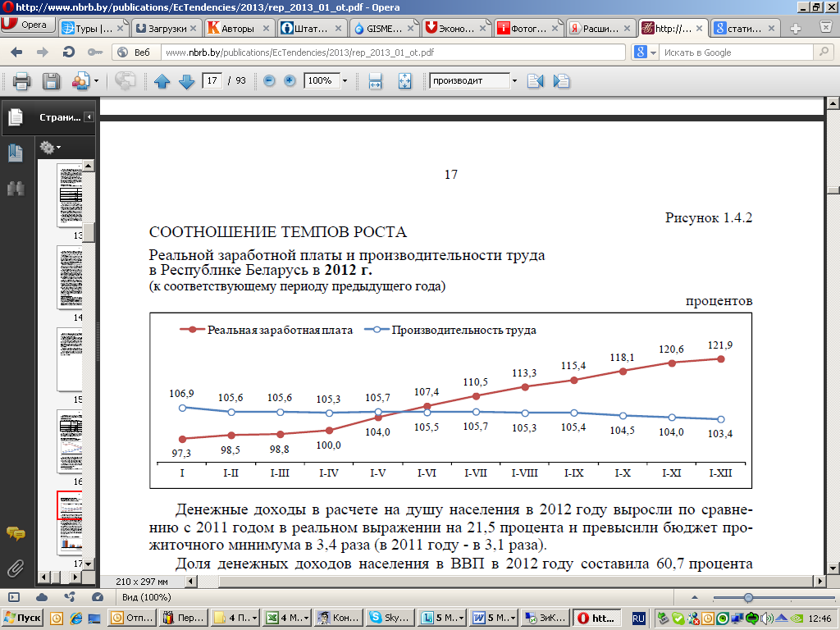This screenshot has height=630, width=840.
Task: Go forward in Opera browser
Action: click(43, 52)
